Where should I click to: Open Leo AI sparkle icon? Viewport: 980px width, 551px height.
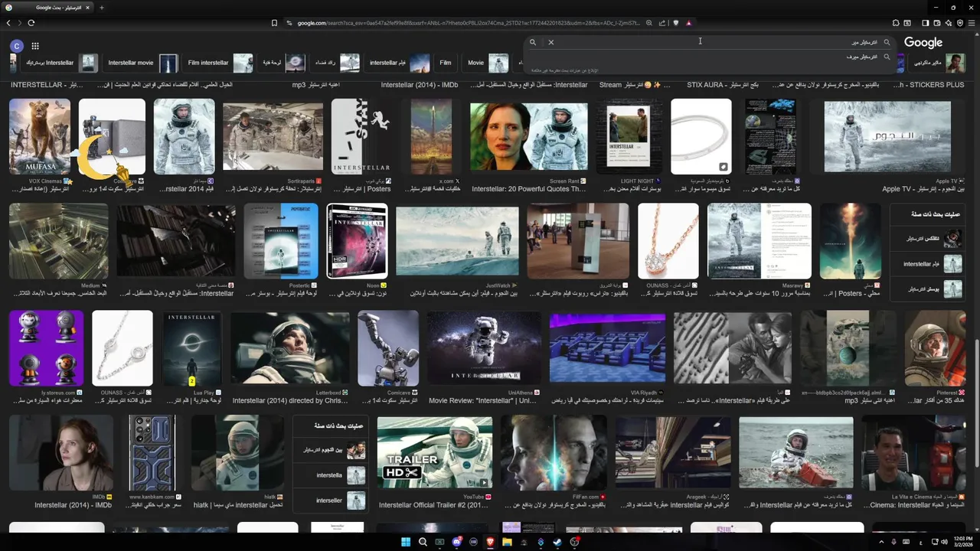(x=948, y=23)
